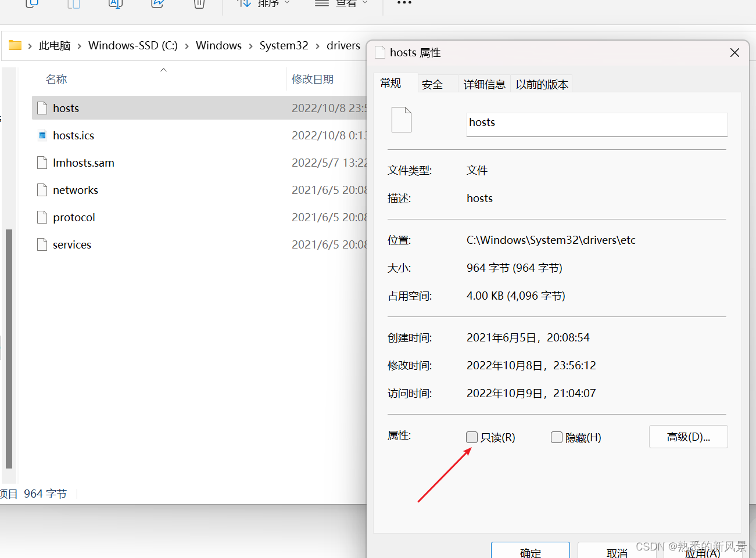Click the hosts filename input field
The height and width of the screenshot is (558, 756).
point(597,123)
